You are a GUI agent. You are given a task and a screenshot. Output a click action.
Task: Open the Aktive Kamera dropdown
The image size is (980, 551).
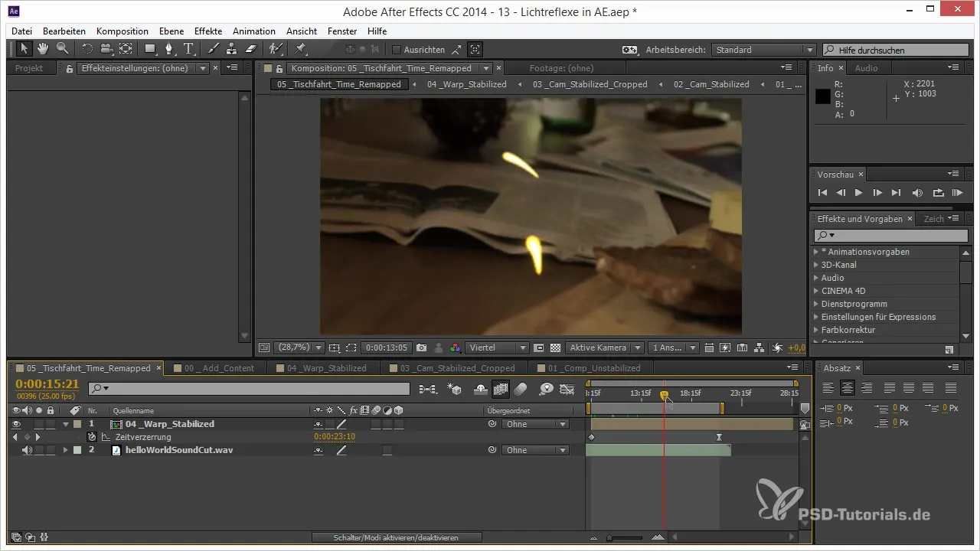pyautogui.click(x=604, y=347)
